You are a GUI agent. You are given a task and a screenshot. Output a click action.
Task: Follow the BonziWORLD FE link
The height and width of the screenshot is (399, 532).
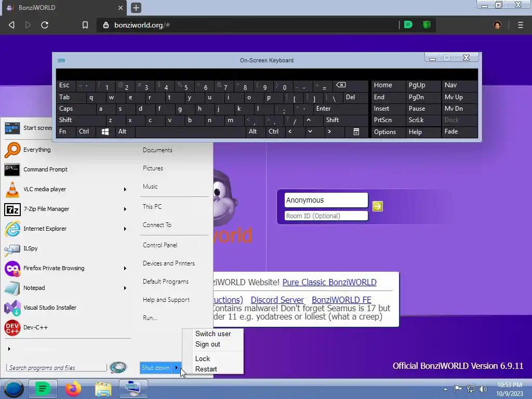(341, 300)
